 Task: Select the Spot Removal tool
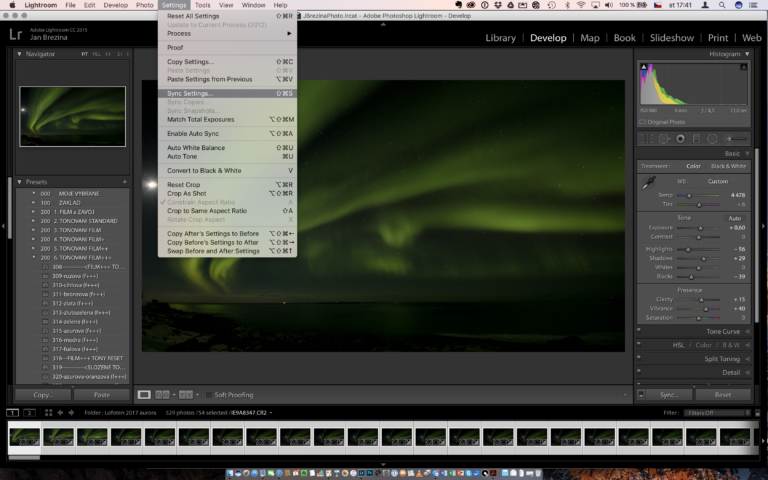(x=664, y=138)
